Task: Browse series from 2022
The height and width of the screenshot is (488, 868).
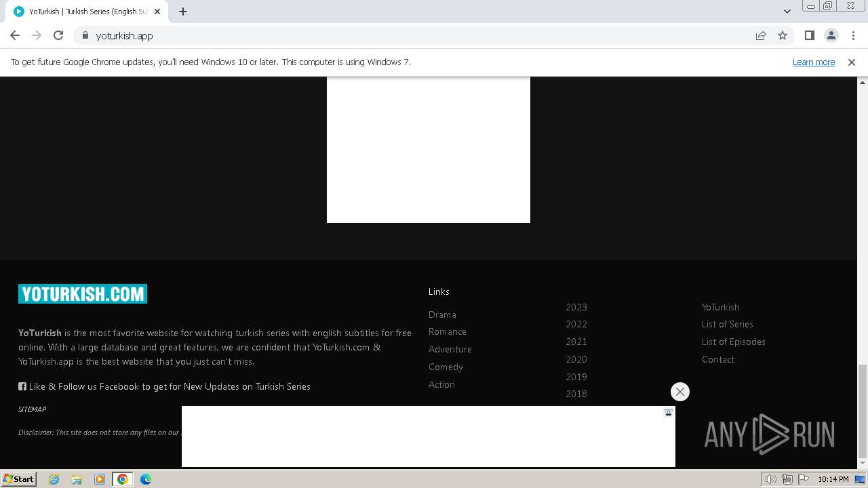Action: coord(576,324)
